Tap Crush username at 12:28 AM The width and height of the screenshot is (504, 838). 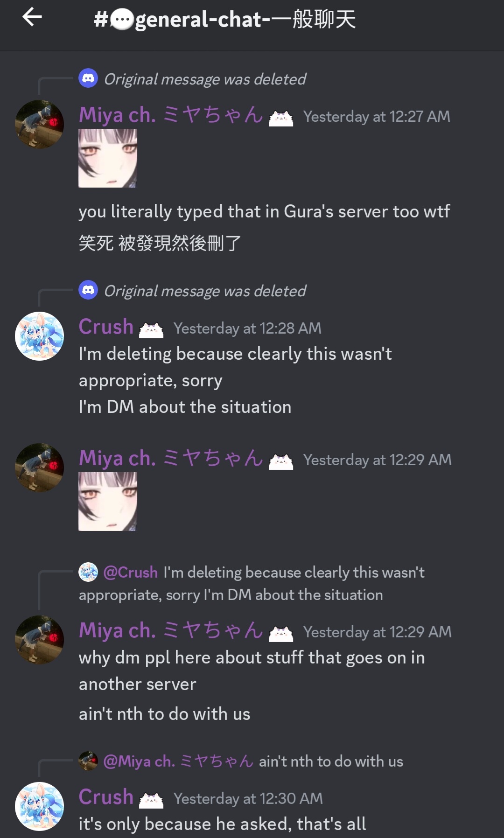[x=106, y=327]
